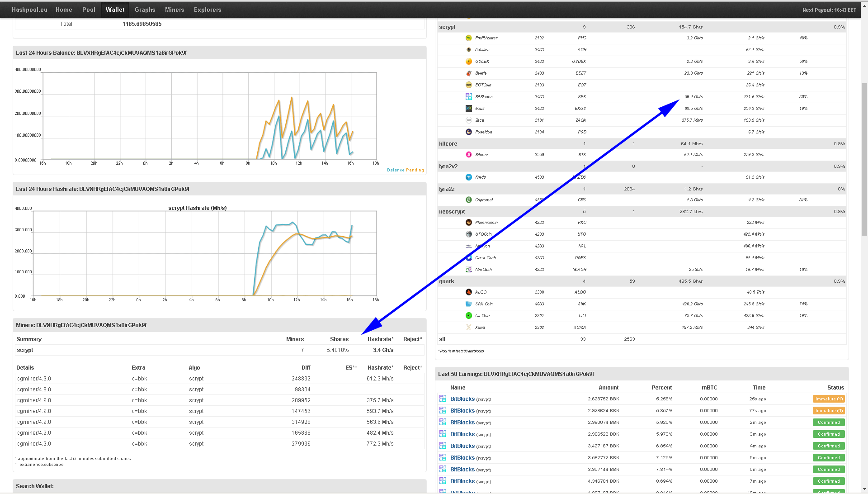Select the Wallet menu item
Image resolution: width=868 pixels, height=494 pixels.
coord(115,9)
